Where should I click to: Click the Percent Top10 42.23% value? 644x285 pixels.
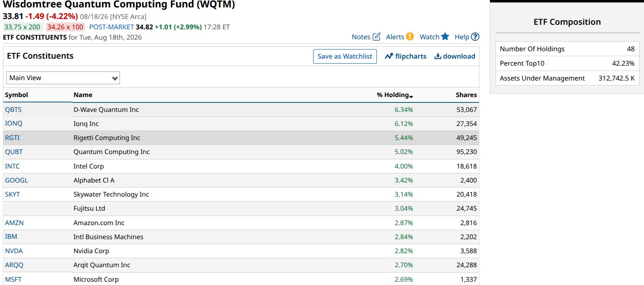623,63
